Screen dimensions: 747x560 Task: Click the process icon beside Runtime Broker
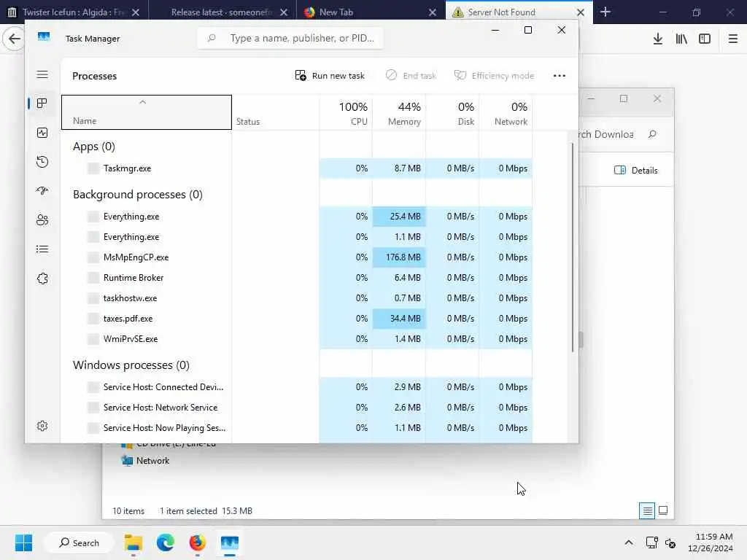tap(93, 278)
